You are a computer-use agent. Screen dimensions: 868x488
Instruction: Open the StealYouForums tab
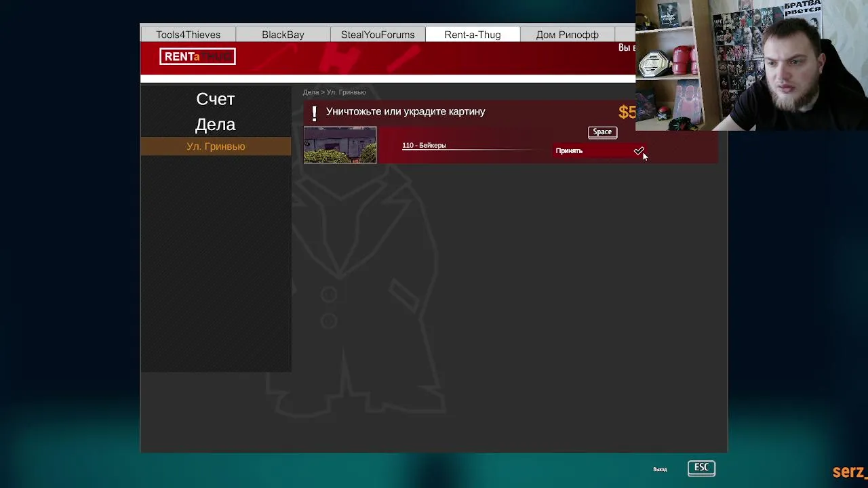[378, 35]
